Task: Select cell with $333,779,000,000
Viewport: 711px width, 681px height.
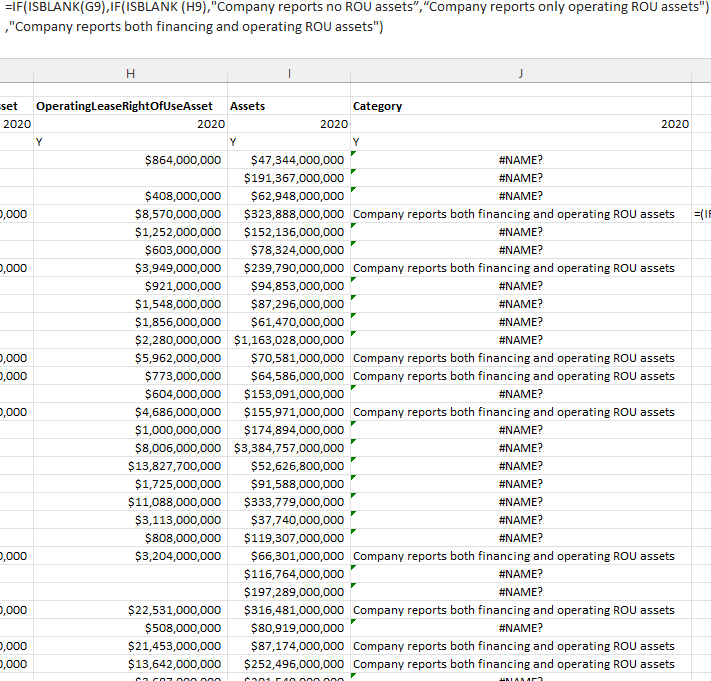Action: point(289,502)
